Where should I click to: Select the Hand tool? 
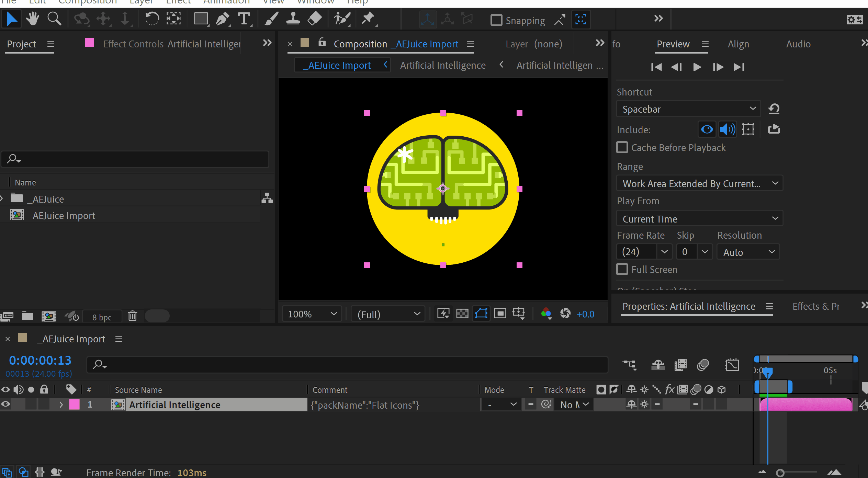pyautogui.click(x=33, y=19)
